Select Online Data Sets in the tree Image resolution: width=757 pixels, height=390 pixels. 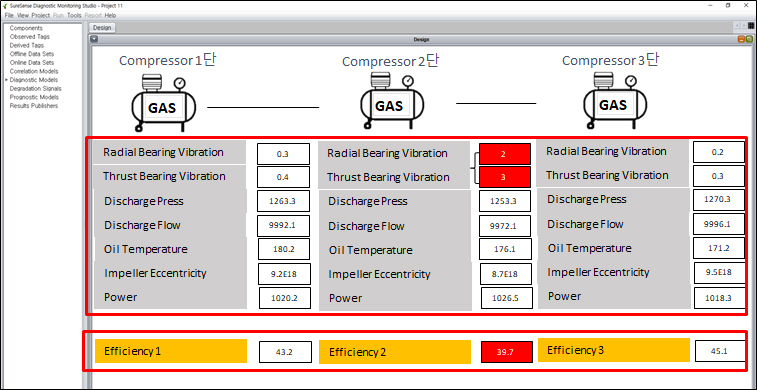click(32, 63)
